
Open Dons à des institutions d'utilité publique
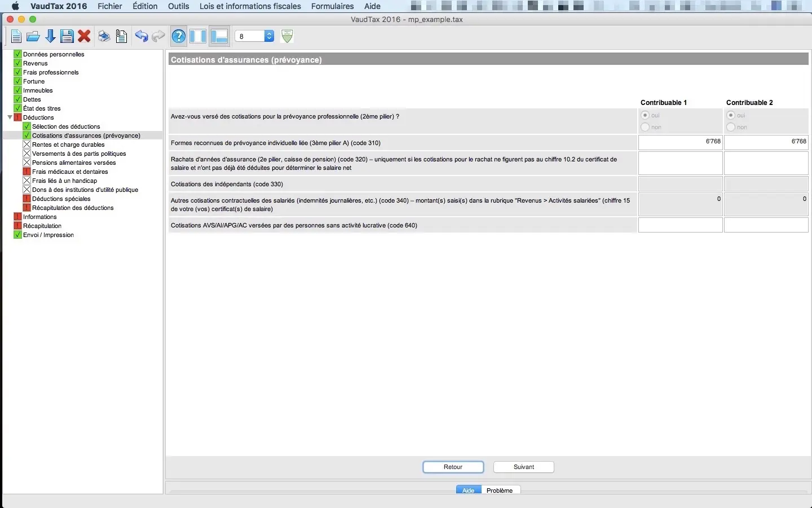click(x=85, y=190)
